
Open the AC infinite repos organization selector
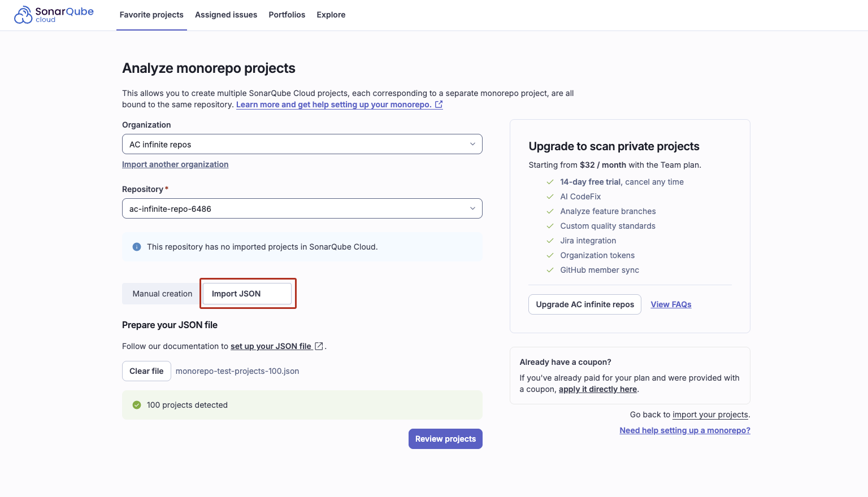(302, 144)
